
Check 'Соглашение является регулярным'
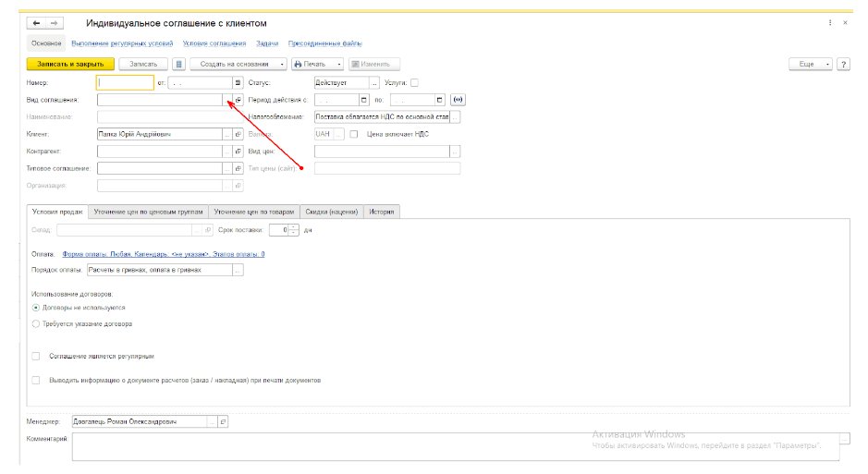point(36,356)
